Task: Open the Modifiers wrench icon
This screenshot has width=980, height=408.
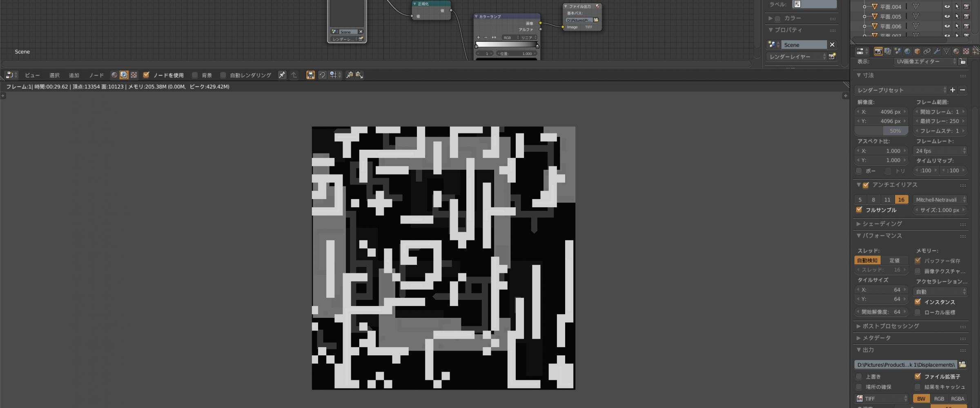Action: point(937,51)
